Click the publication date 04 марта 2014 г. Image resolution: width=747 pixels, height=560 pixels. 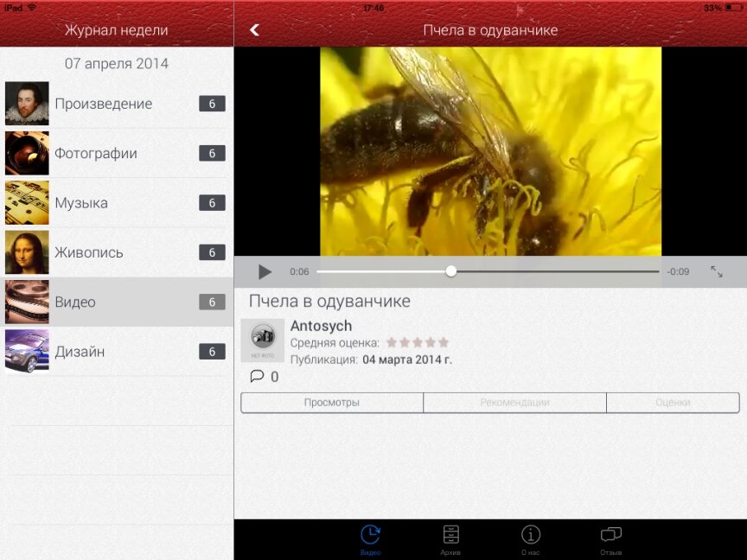click(x=407, y=360)
